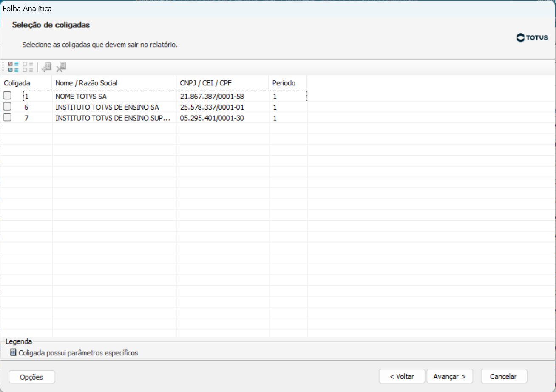The width and height of the screenshot is (556, 392).
Task: Proceed with the Avançar button
Action: tap(450, 376)
